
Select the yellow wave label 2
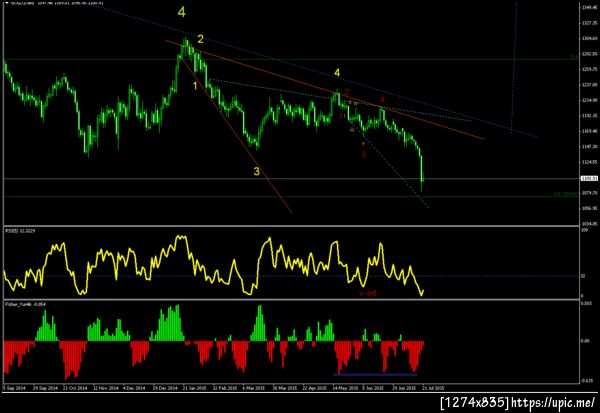coord(201,39)
